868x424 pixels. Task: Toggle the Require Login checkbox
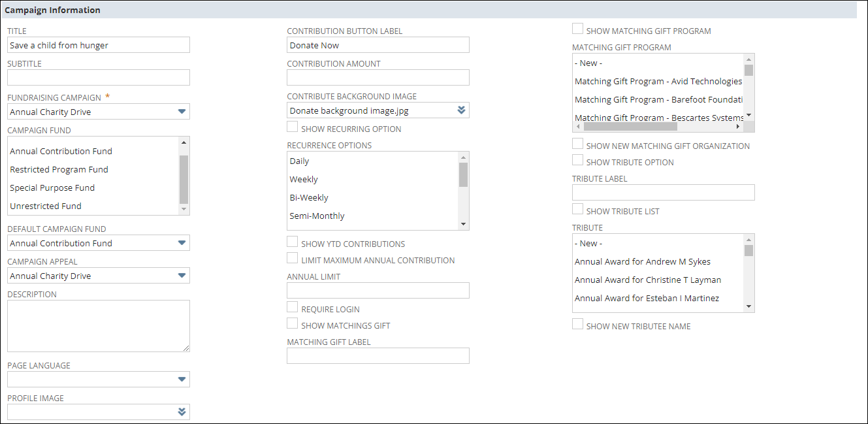coord(293,307)
